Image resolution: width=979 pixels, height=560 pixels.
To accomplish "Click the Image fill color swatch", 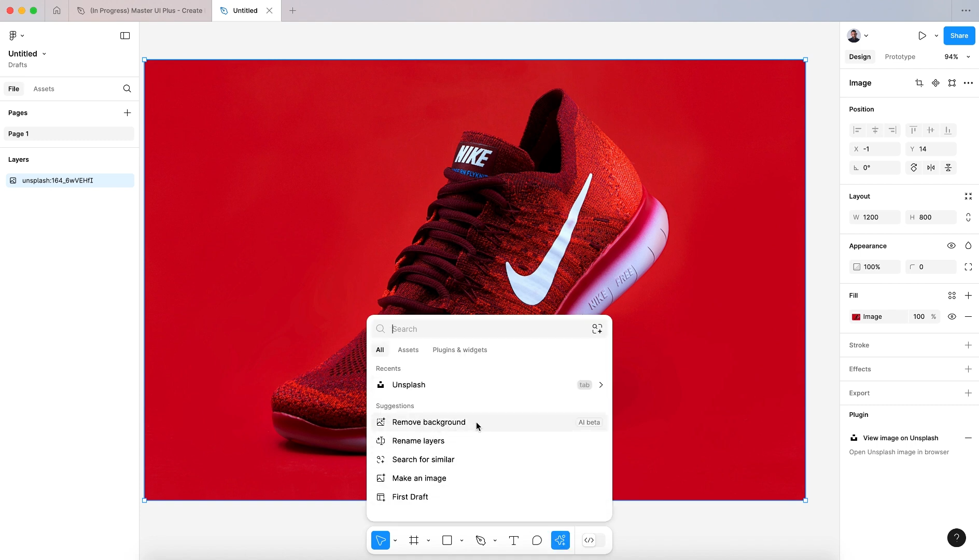I will tap(856, 317).
